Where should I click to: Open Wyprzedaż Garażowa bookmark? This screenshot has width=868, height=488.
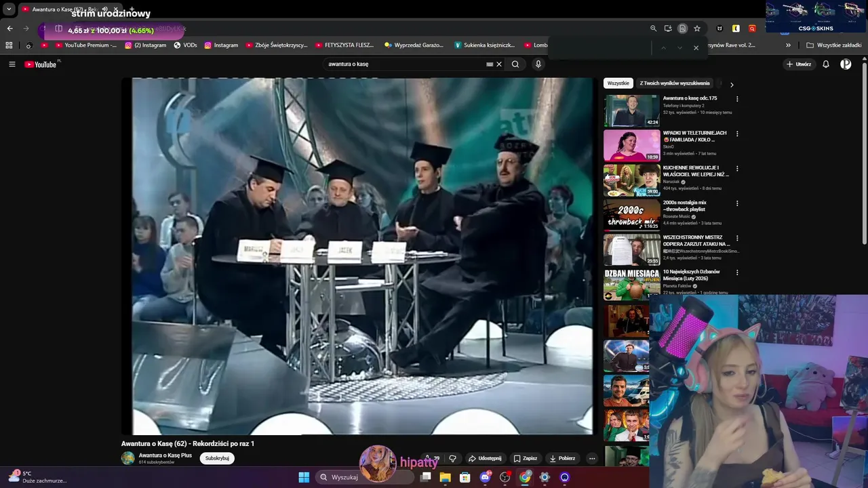click(414, 45)
